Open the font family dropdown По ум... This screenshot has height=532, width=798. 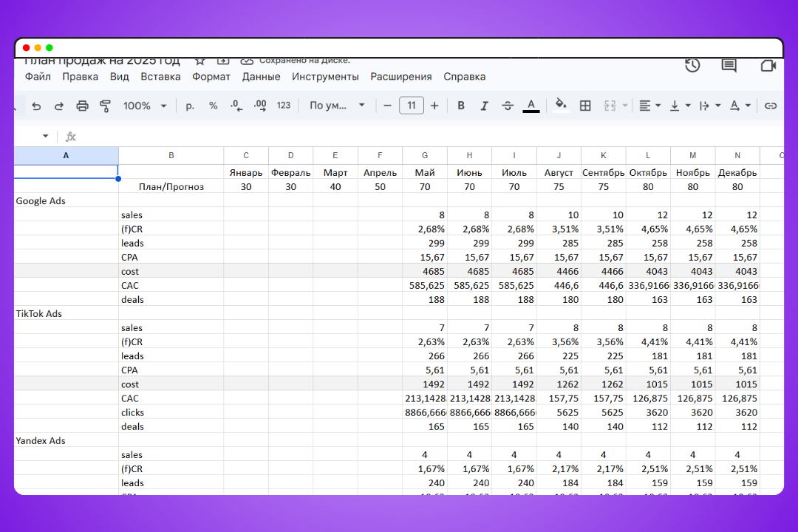click(x=337, y=106)
